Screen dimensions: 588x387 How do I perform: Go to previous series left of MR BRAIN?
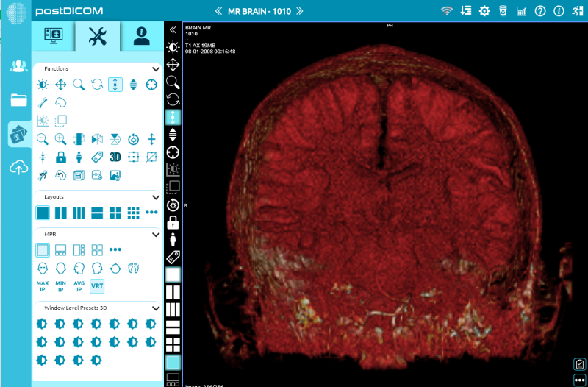pyautogui.click(x=218, y=11)
